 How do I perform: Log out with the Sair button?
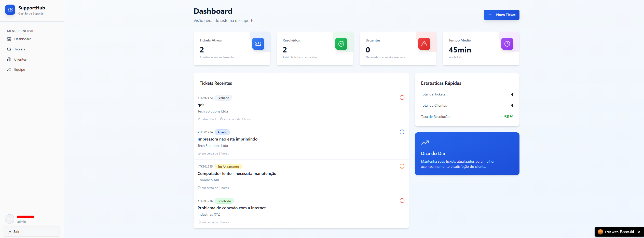(x=31, y=232)
